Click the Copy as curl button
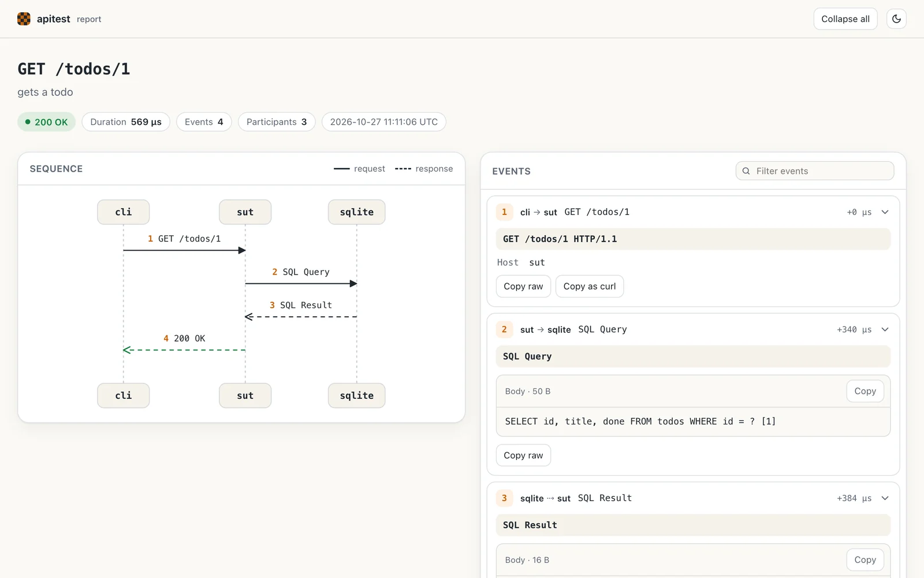This screenshot has height=578, width=924. tap(590, 286)
